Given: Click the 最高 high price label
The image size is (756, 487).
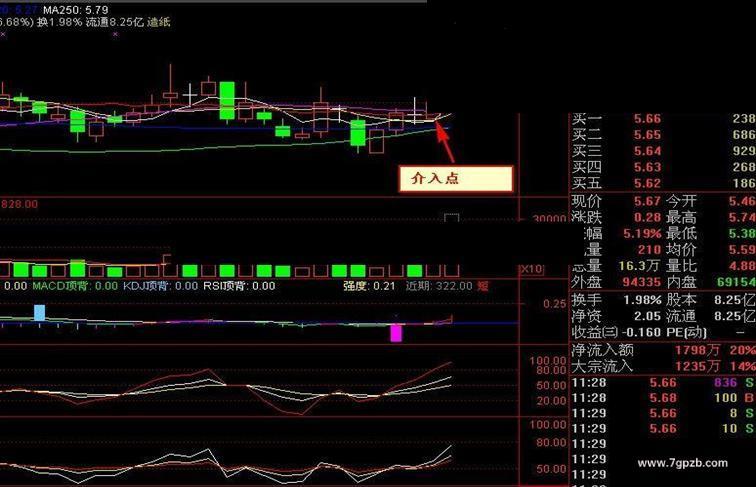Looking at the screenshot, I should (681, 217).
